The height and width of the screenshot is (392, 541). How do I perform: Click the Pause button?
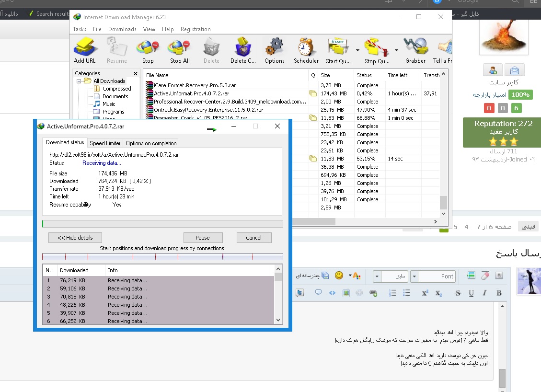203,238
